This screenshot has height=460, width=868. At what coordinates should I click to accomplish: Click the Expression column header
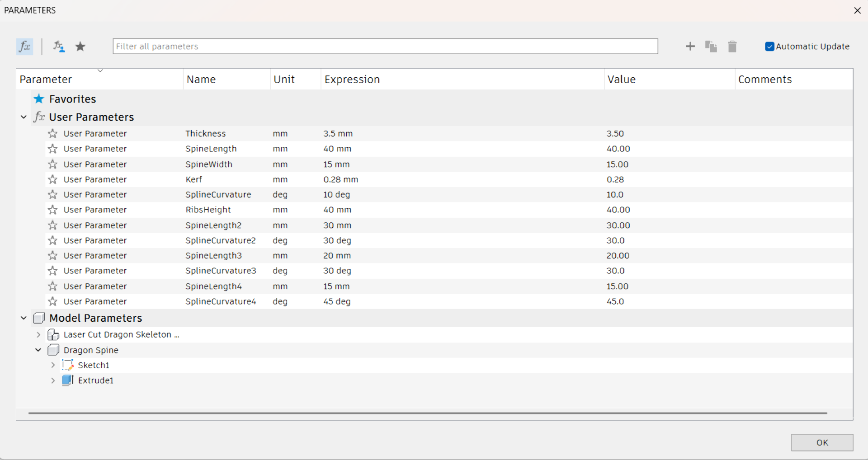click(352, 80)
